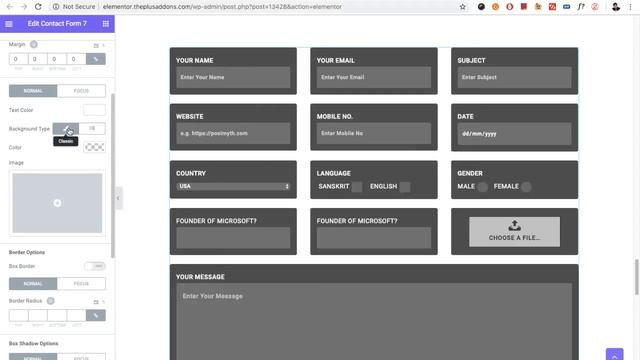This screenshot has width=640, height=360.
Task: Open the Chrome three-dot menu
Action: pos(631,7)
